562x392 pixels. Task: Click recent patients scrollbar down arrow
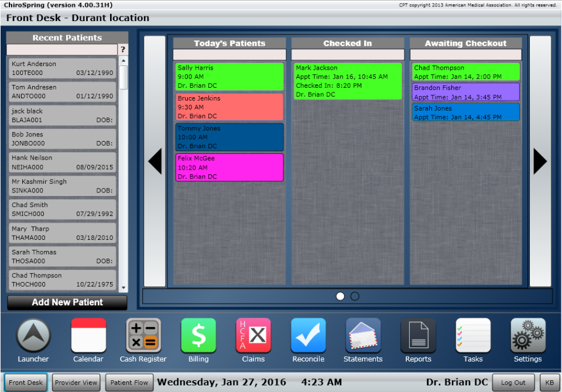click(124, 288)
